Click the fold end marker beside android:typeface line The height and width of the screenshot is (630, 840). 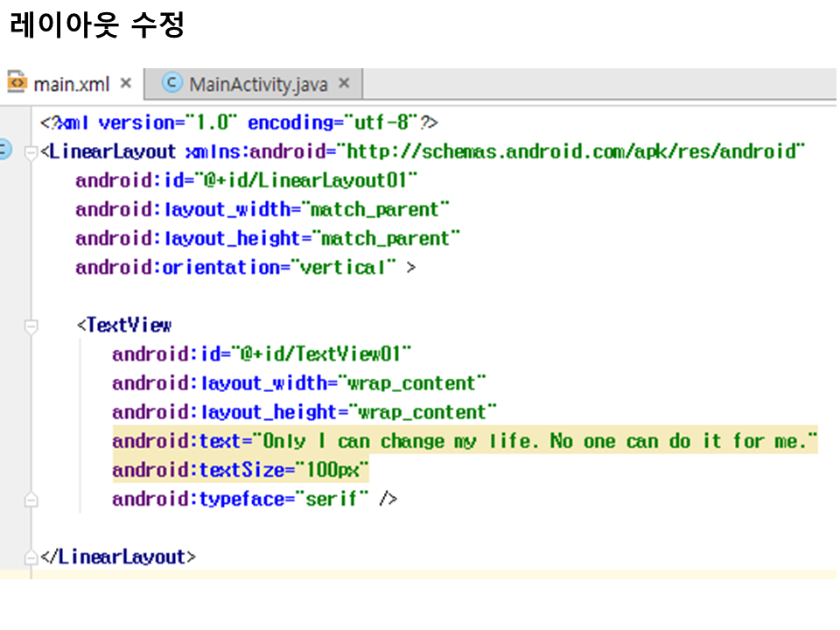coord(31,500)
